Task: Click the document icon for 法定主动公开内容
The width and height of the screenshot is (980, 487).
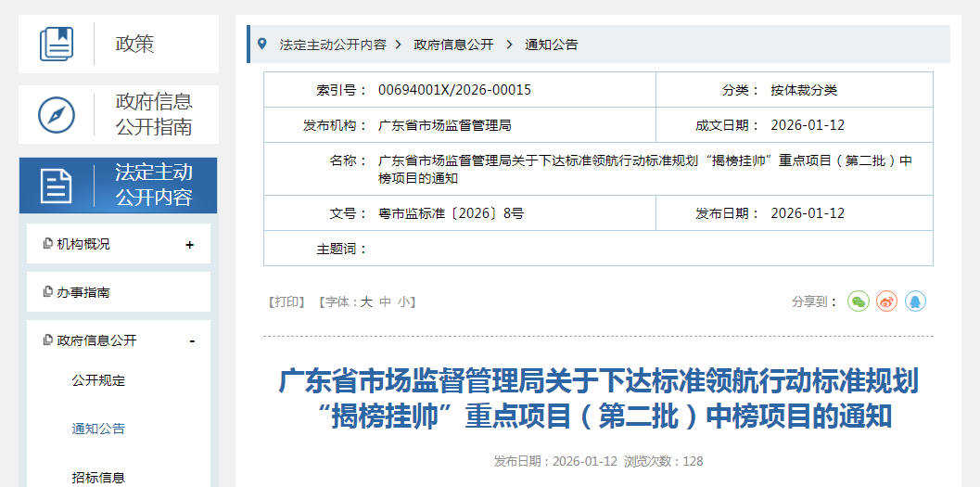Action: [x=57, y=186]
